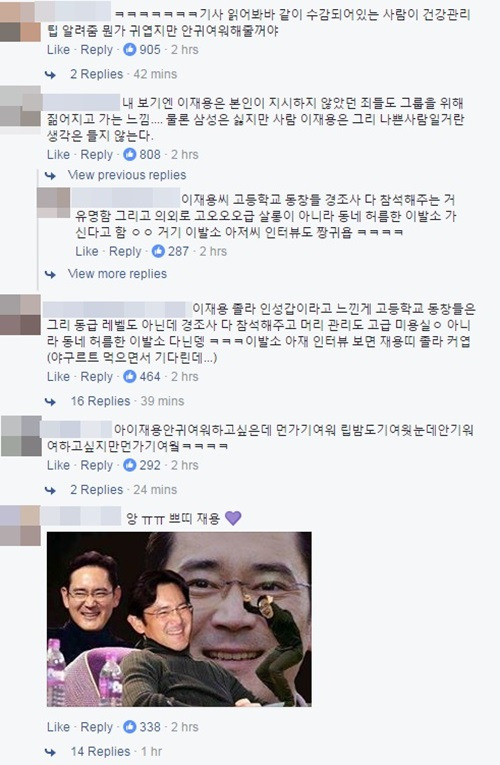Reply to the comment with 464 likes
The height and width of the screenshot is (765, 500).
[x=97, y=377]
